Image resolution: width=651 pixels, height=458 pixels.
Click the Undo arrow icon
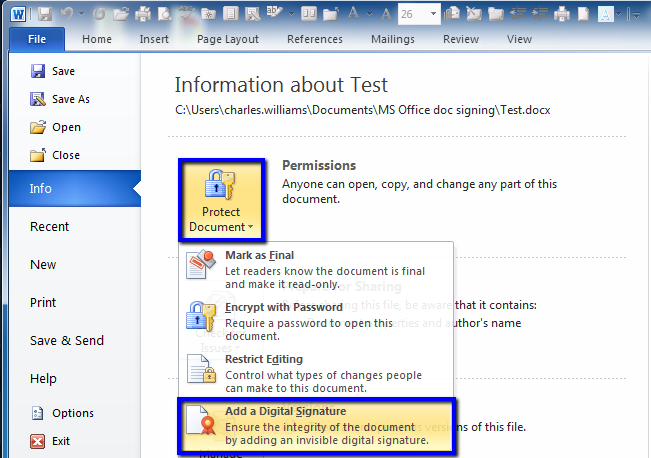pyautogui.click(x=67, y=14)
